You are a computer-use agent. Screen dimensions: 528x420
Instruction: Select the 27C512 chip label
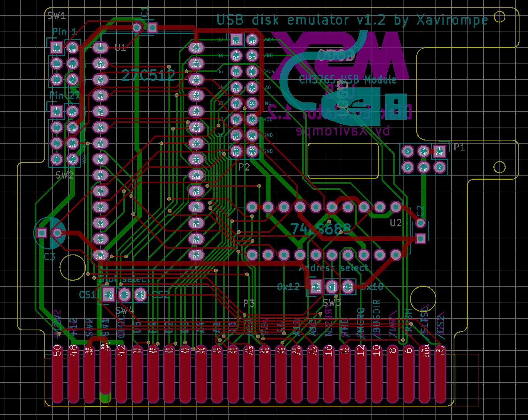pyautogui.click(x=148, y=75)
